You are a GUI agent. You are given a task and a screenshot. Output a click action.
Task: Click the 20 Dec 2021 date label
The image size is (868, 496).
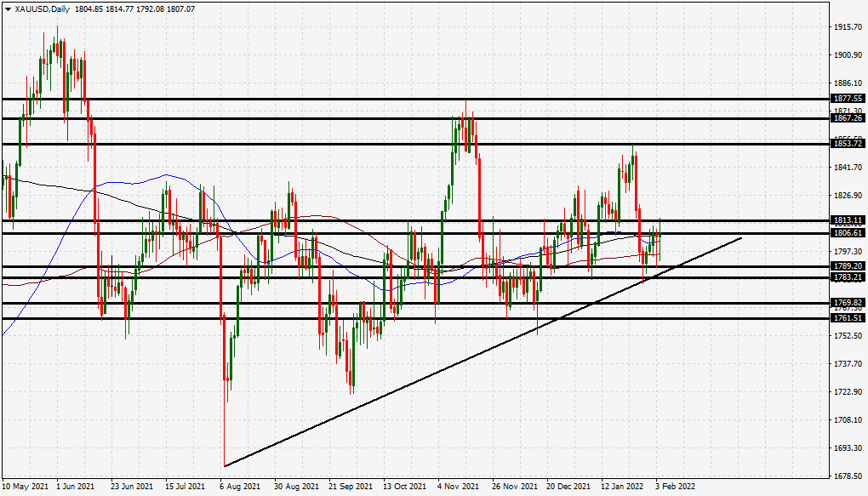click(x=568, y=487)
